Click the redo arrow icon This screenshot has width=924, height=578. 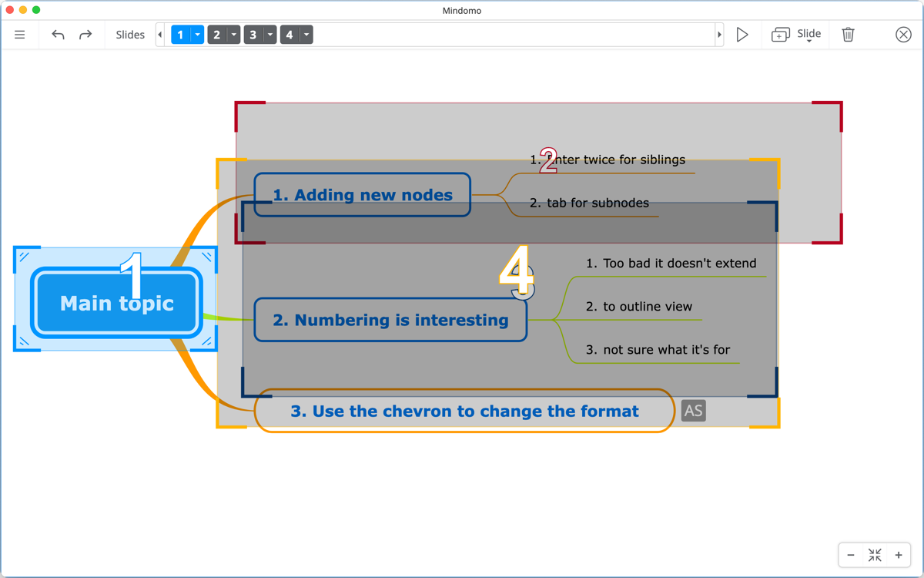[85, 35]
